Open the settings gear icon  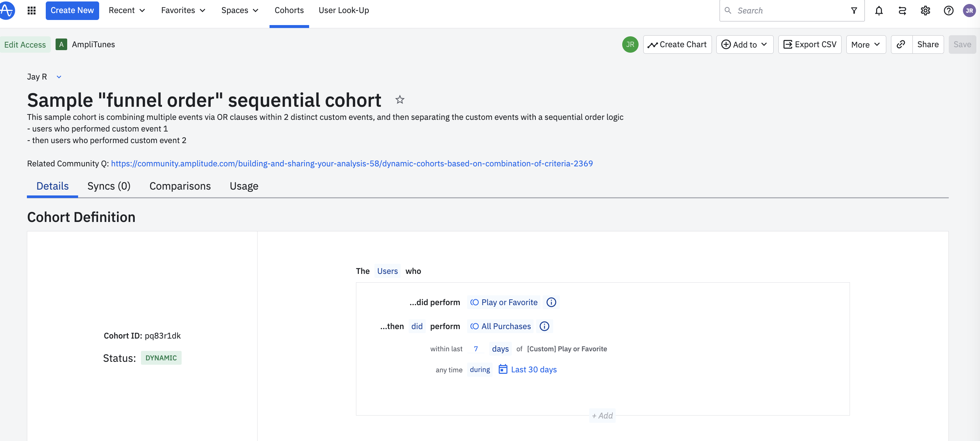[x=925, y=11]
